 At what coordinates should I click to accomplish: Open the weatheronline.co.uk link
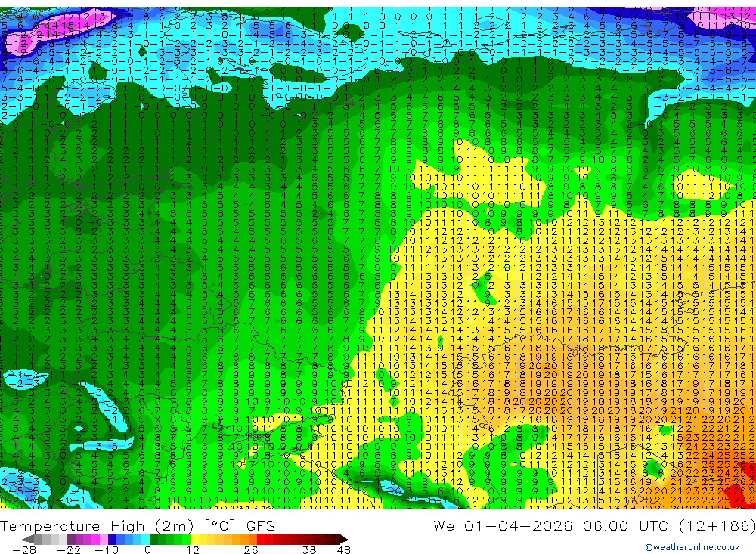click(x=692, y=547)
